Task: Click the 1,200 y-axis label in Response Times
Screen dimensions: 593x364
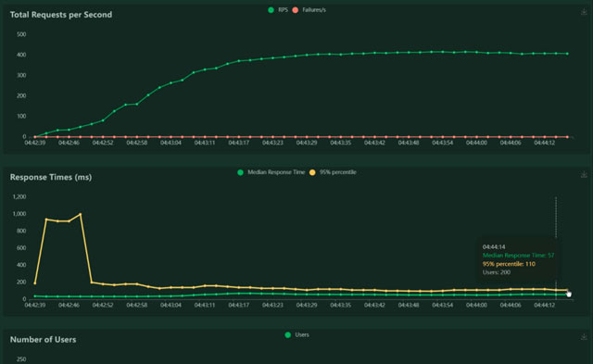Action: [19, 196]
